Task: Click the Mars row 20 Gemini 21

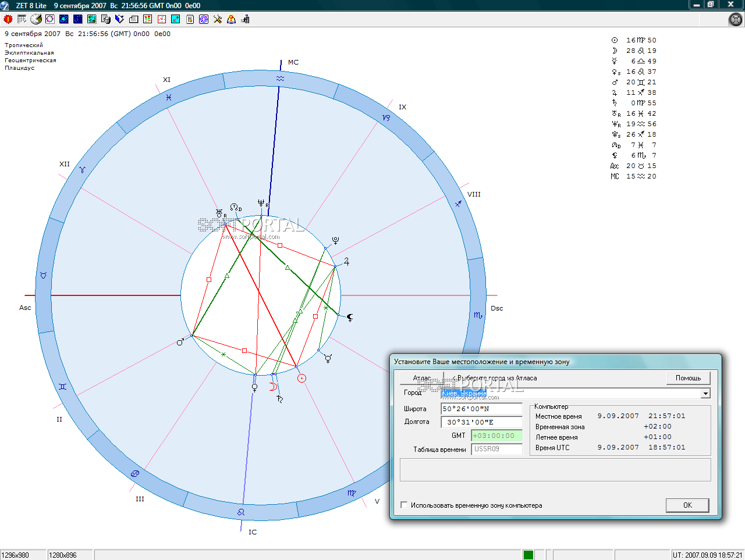Action: 634,82
